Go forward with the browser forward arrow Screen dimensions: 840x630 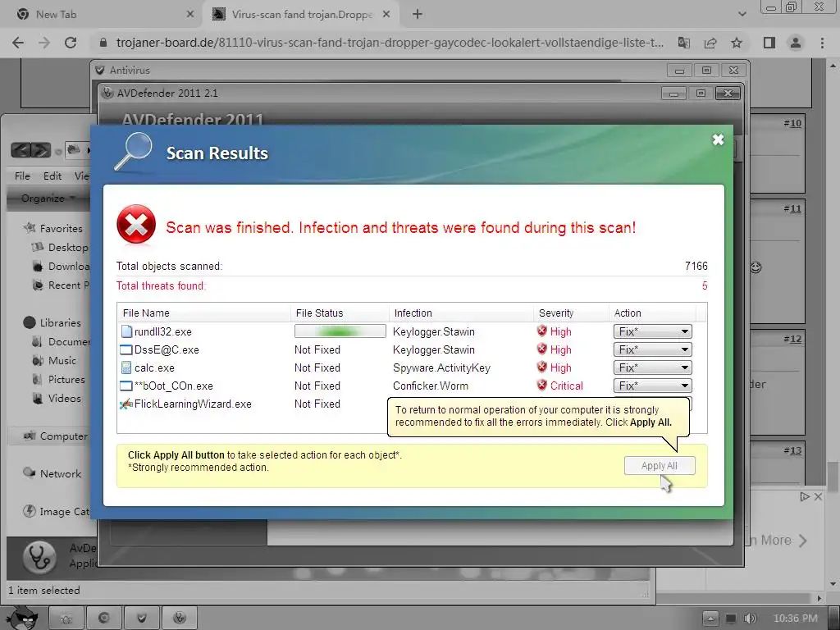pyautogui.click(x=44, y=43)
